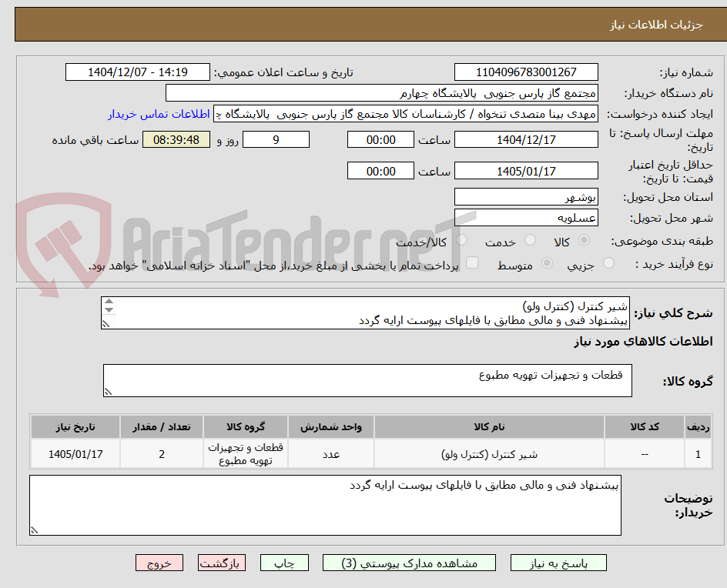
Task: Click the جزئیات اطلاعات نیاز page title
Action: (655, 25)
